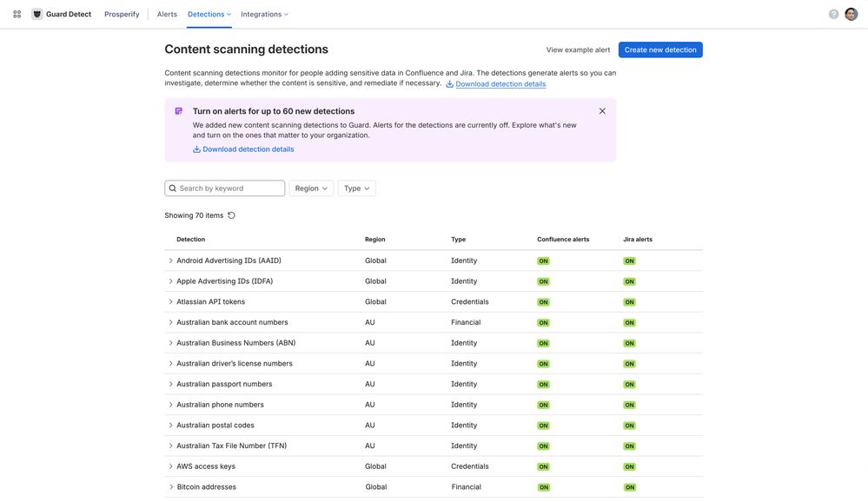Open the Region filter dropdown
Image resolution: width=868 pixels, height=502 pixels.
coord(311,188)
